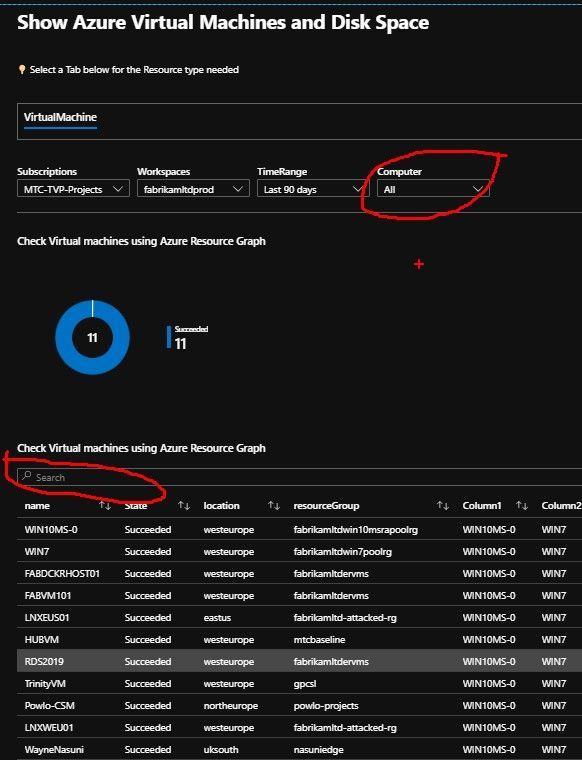This screenshot has height=760, width=582.
Task: Click the location column header
Action: pyautogui.click(x=221, y=506)
